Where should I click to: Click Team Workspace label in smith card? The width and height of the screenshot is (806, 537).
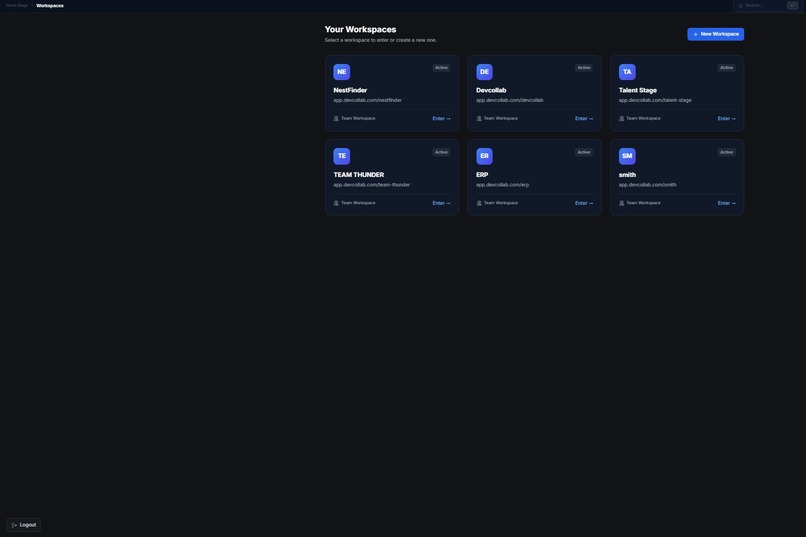643,203
